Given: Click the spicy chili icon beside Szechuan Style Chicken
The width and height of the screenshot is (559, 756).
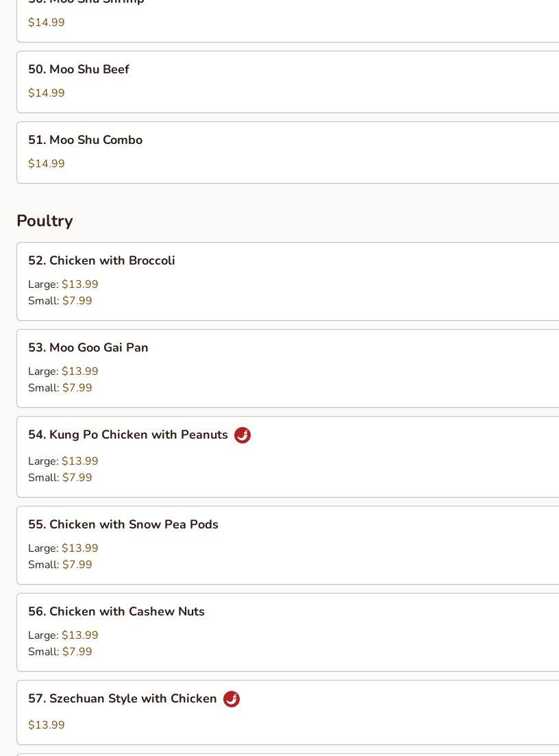Looking at the screenshot, I should pos(232,698).
